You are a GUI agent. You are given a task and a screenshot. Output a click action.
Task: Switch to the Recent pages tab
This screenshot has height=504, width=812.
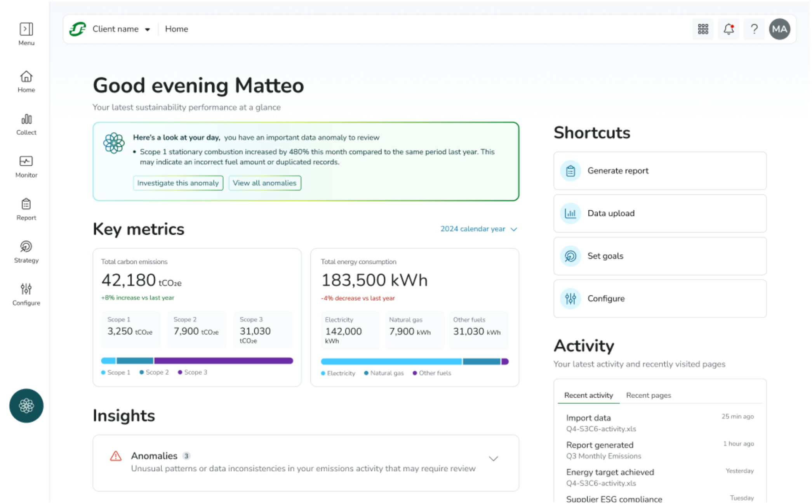[648, 395]
